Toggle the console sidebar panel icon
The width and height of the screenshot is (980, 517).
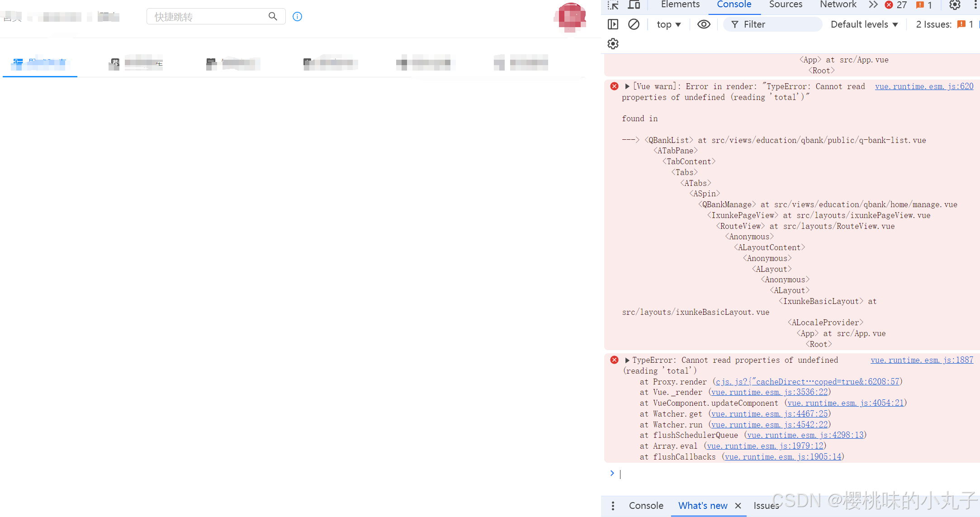point(613,24)
